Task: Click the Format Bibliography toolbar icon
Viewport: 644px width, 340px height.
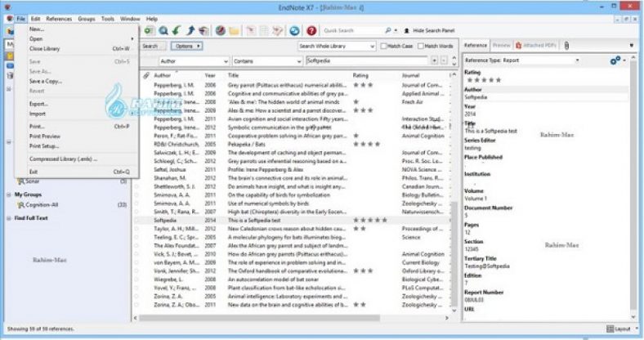Action: point(264,31)
